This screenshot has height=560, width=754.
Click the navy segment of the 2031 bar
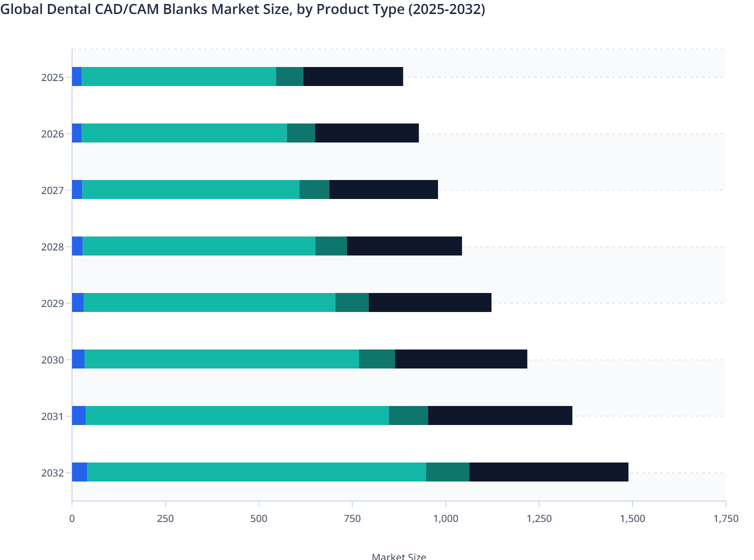click(499, 415)
